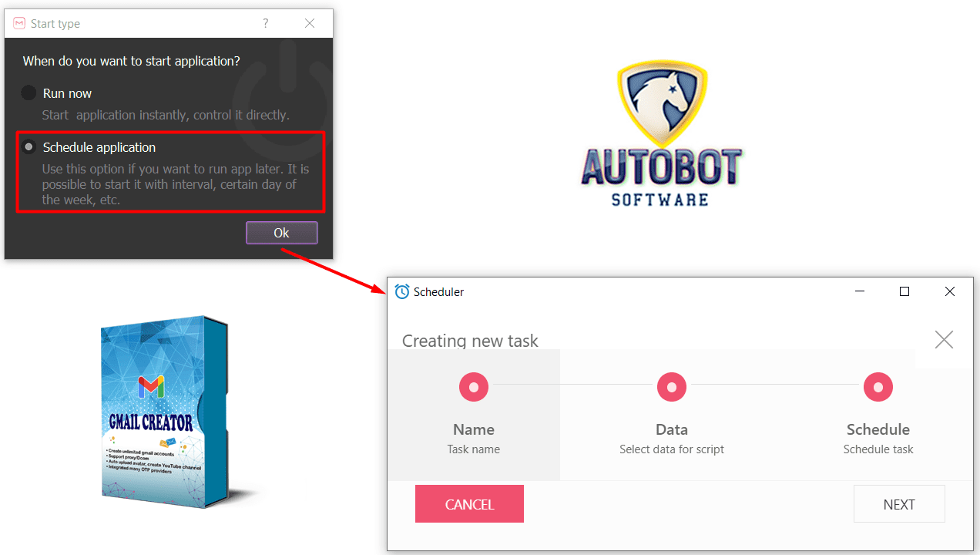Click the 'Creating new task' heading
This screenshot has height=555, width=980.
pyautogui.click(x=470, y=341)
